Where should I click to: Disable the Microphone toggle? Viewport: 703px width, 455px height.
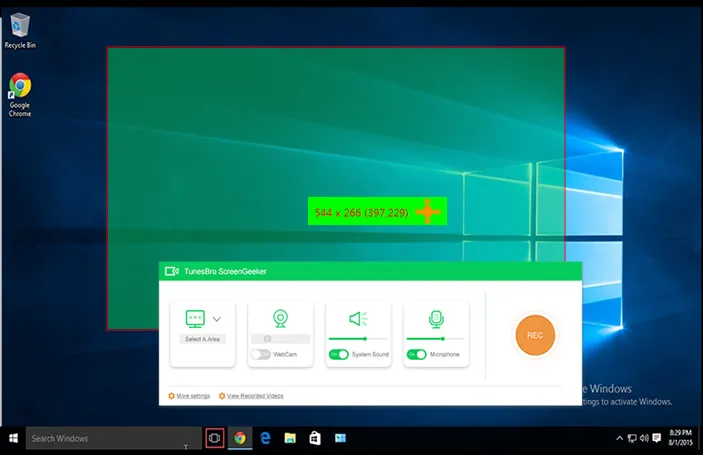click(416, 354)
